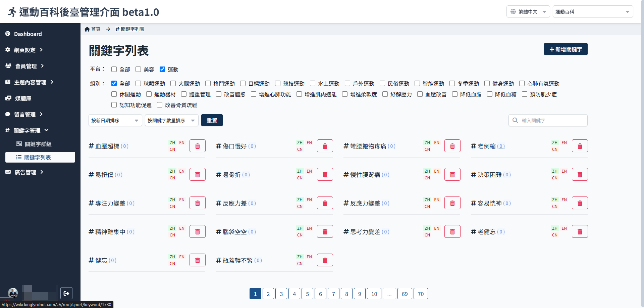Delete the 血壓超標 keyword

198,146
